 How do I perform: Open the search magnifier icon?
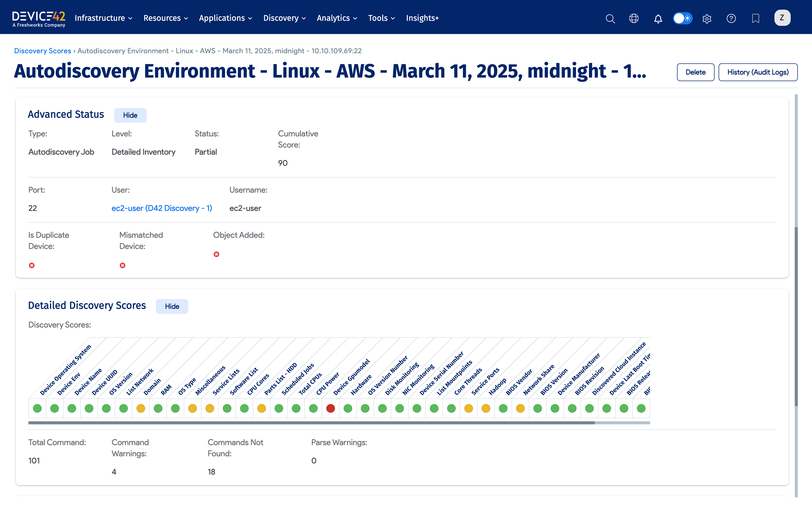pyautogui.click(x=610, y=19)
